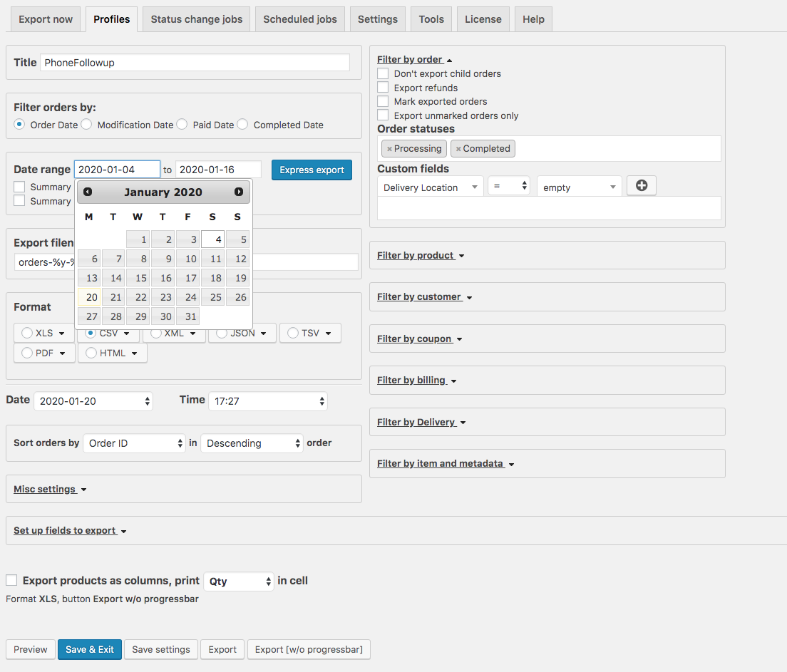Image resolution: width=787 pixels, height=672 pixels.
Task: Enable Export refunds checkbox
Action: (383, 88)
